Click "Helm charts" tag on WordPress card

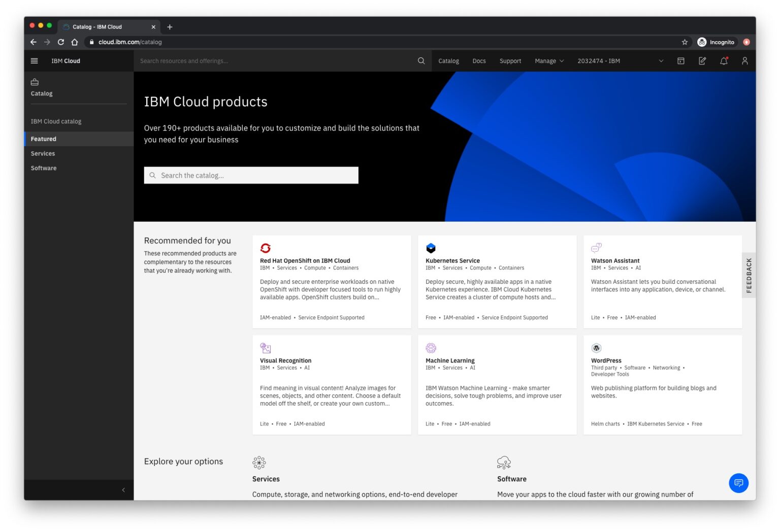click(605, 423)
